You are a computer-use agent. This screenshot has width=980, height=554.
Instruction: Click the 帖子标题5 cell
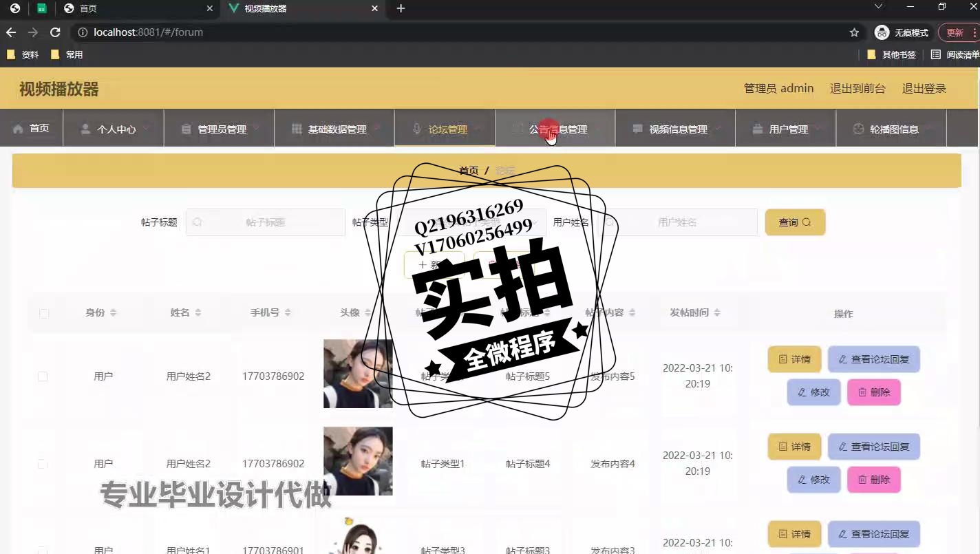click(x=528, y=376)
